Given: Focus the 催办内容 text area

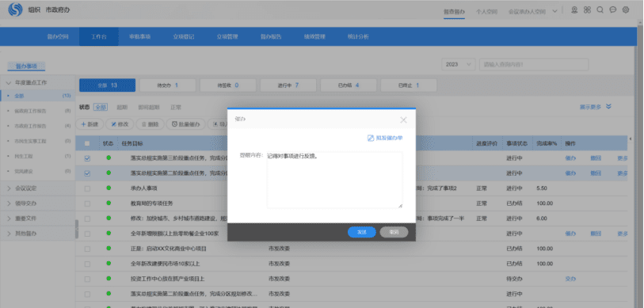Looking at the screenshot, I should tap(334, 180).
